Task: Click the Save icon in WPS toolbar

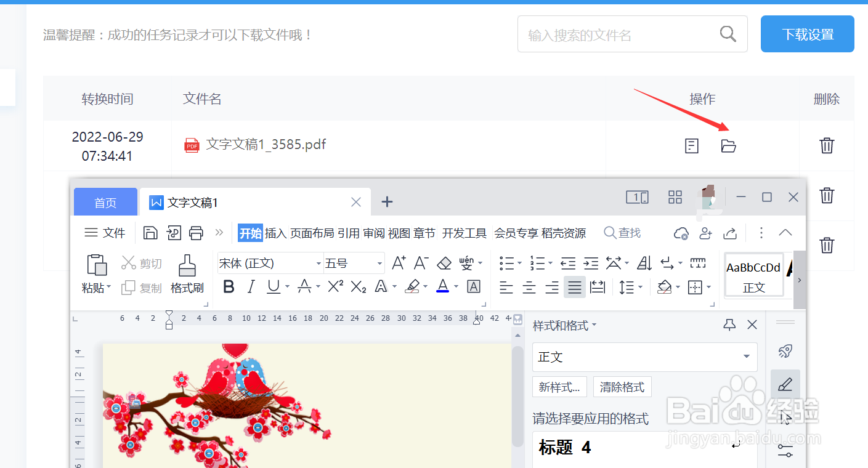Action: coord(150,233)
